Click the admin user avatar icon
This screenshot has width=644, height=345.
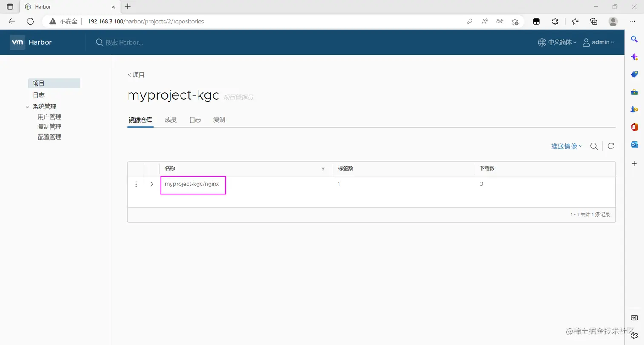586,42
